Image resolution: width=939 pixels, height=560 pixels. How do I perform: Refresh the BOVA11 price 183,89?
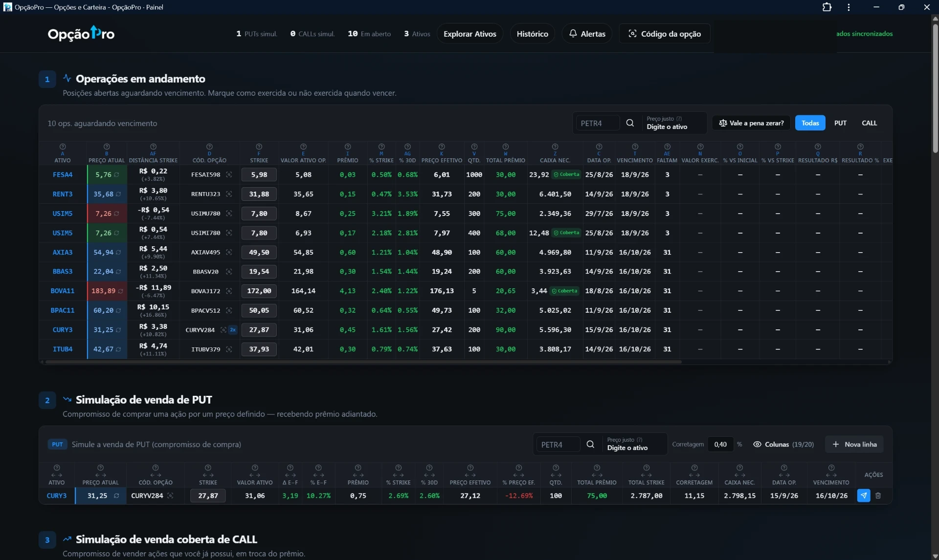pyautogui.click(x=120, y=291)
